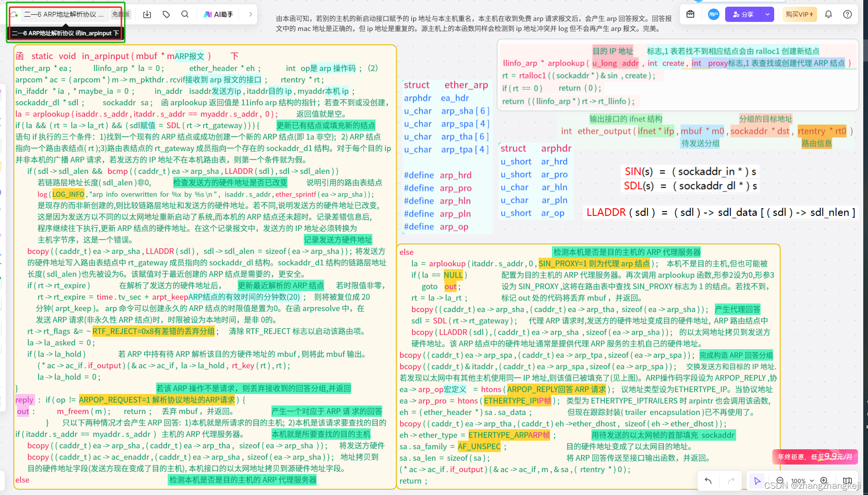Click the '#define arp_op' line

[436, 226]
